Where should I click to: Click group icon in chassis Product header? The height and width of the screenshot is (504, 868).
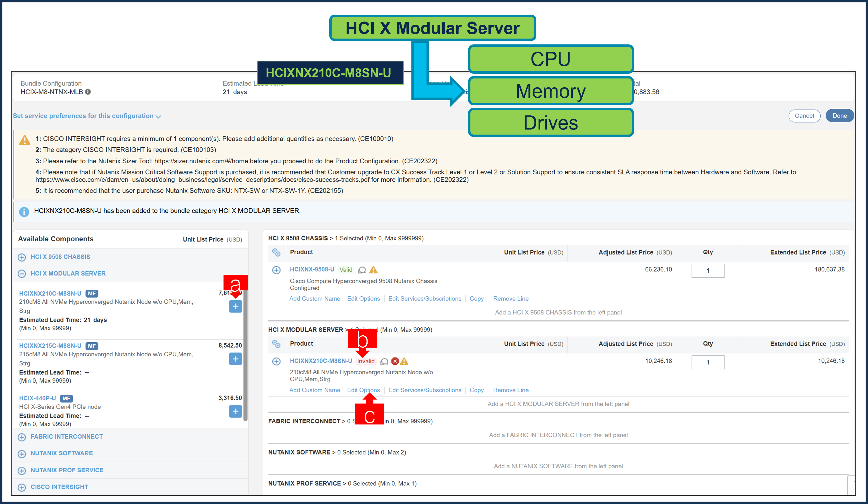(x=277, y=252)
